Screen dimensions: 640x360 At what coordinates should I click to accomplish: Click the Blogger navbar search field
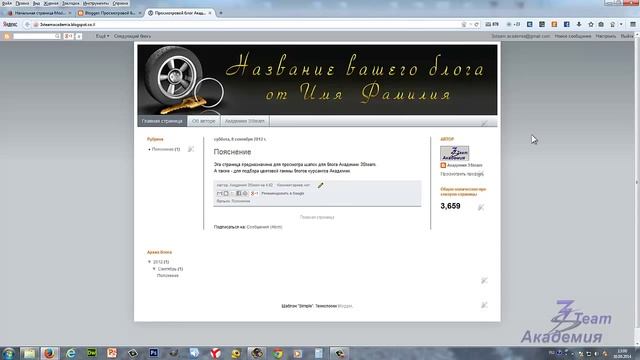(37, 36)
